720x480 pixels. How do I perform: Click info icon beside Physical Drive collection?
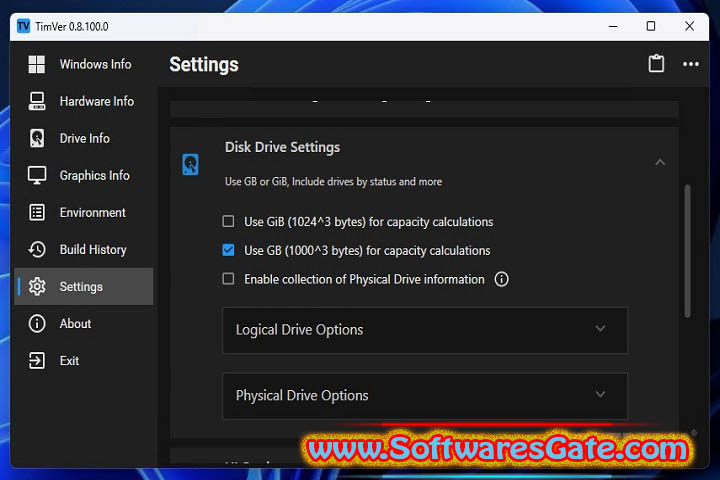click(501, 279)
